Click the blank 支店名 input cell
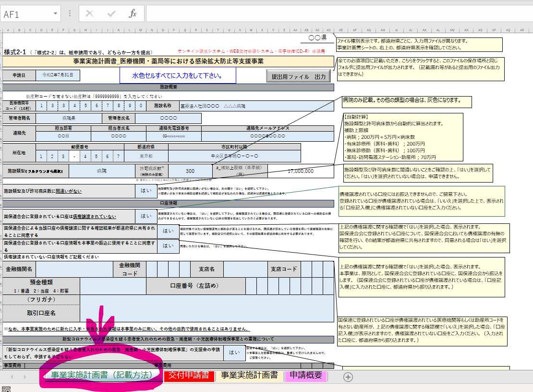The width and height of the screenshot is (533, 392). (x=245, y=269)
